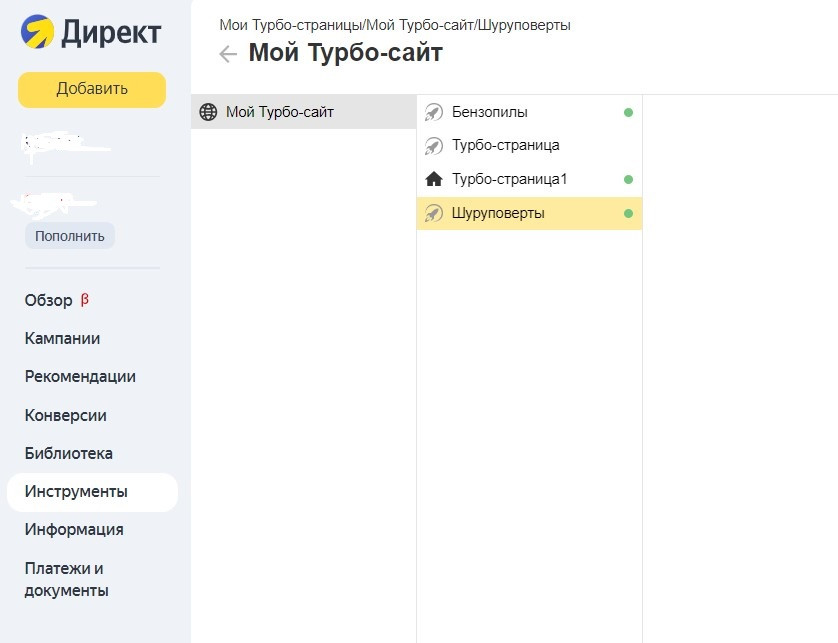Open Платежи и документы section
Image resolution: width=838 pixels, height=643 pixels.
[66, 579]
